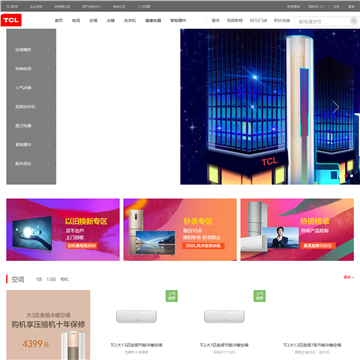Click the search magnifier icon
The image size is (360, 360).
(x=353, y=21)
